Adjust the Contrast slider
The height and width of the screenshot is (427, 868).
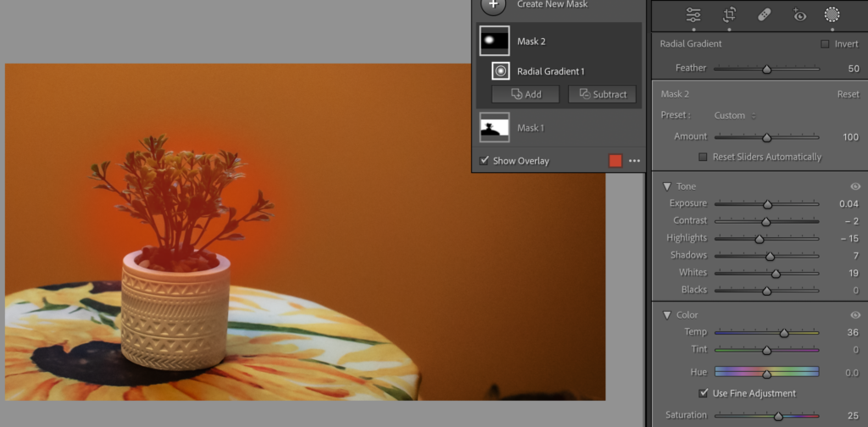(766, 221)
